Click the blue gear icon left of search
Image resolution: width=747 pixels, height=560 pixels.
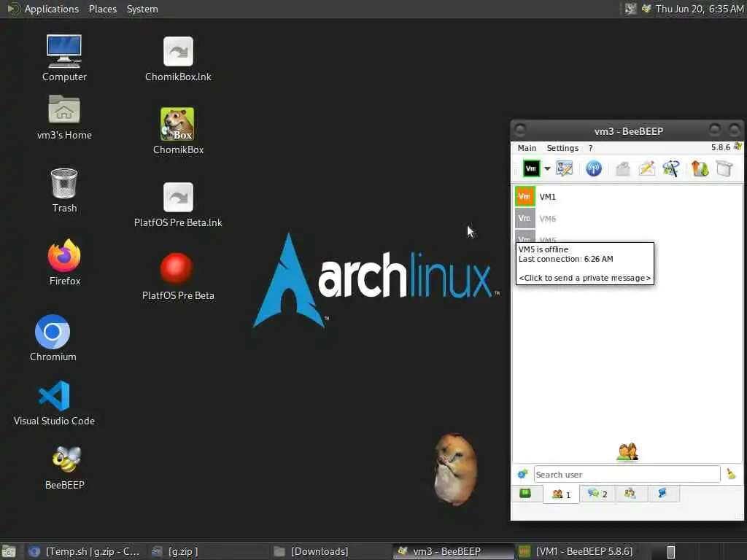click(522, 474)
